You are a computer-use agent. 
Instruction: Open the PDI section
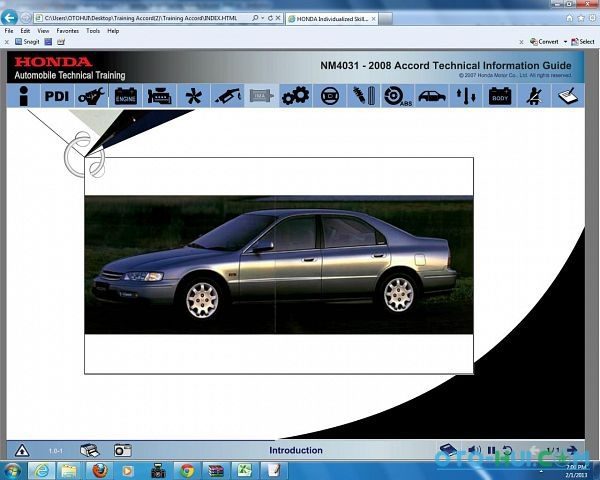pos(57,96)
